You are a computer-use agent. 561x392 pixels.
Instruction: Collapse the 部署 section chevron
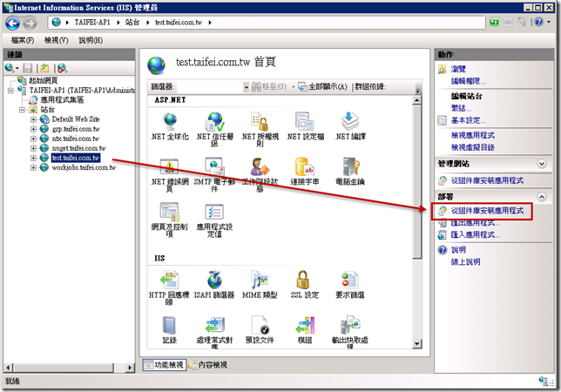click(x=542, y=197)
